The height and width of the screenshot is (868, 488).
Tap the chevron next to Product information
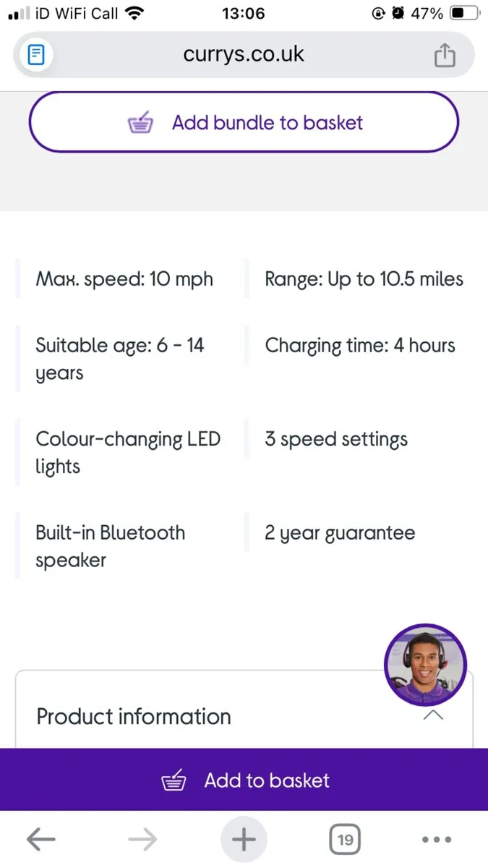tap(432, 715)
